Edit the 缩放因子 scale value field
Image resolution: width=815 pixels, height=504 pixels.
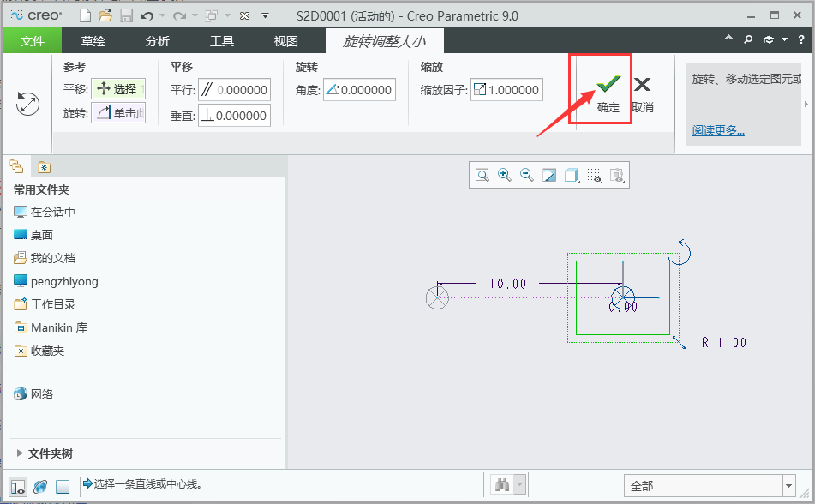506,90
